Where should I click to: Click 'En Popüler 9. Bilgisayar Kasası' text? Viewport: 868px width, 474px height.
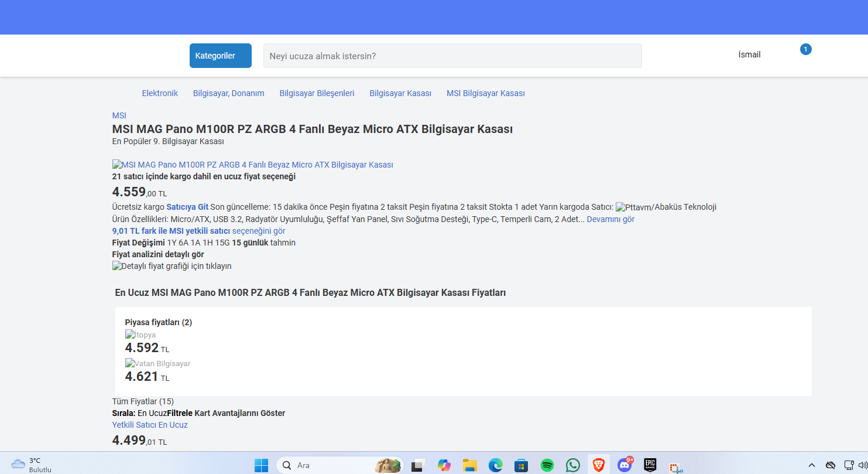[x=168, y=141]
